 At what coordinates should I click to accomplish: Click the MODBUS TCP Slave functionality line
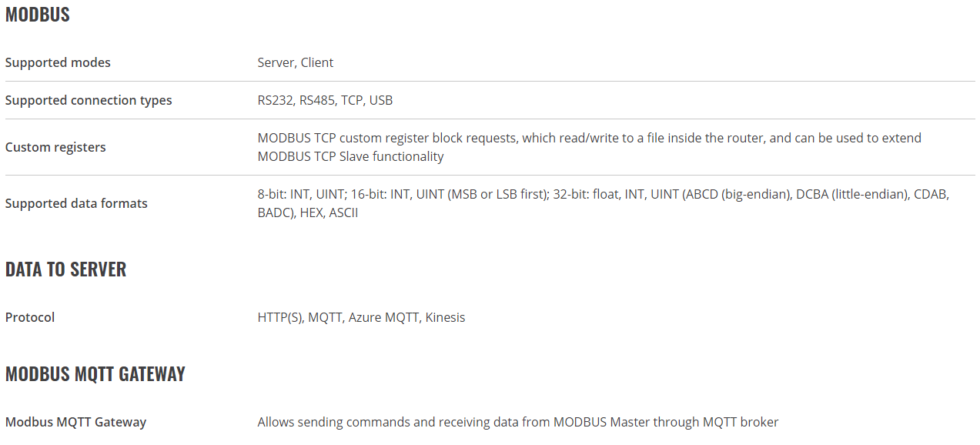(x=351, y=156)
